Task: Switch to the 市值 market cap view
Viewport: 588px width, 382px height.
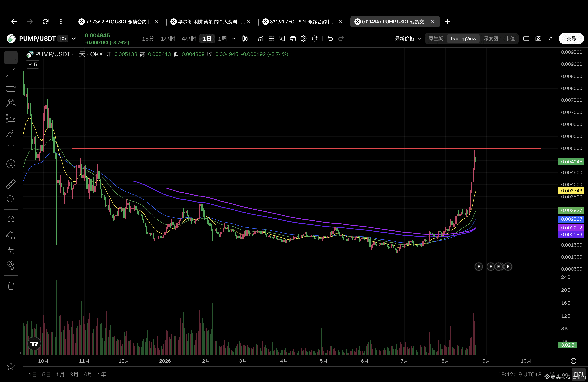Action: (x=510, y=39)
